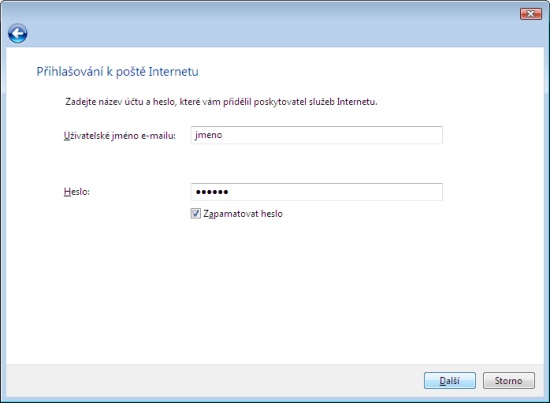Click the heading Přihlašování k poště Internetu
Screen dimensions: 550x403
click(118, 72)
